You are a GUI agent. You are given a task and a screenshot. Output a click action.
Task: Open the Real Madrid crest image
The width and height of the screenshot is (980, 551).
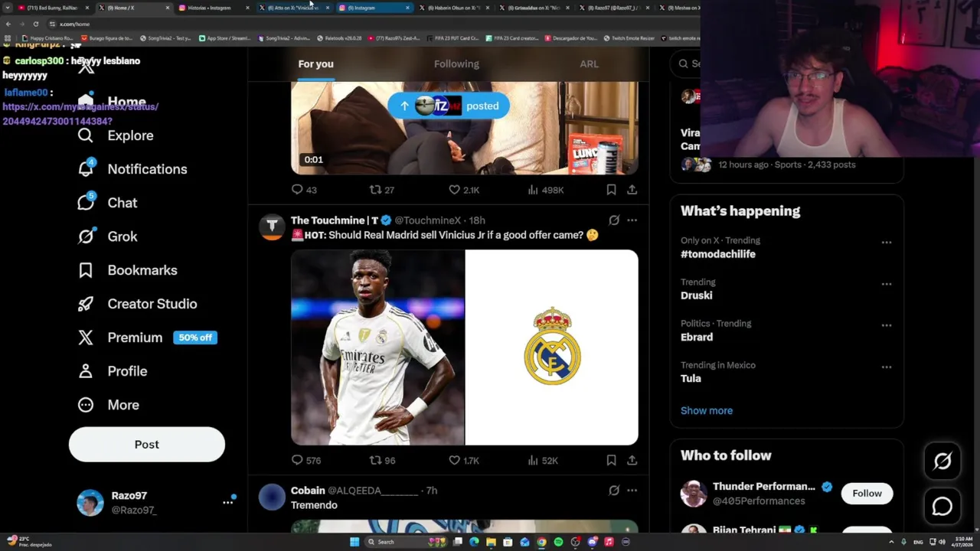click(551, 347)
